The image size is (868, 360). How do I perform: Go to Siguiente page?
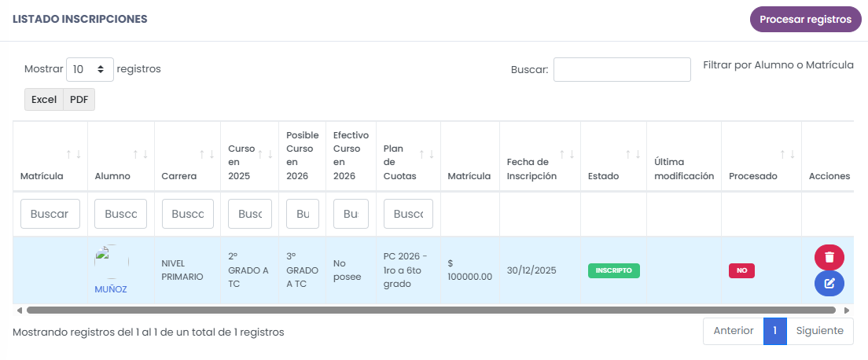point(820,331)
